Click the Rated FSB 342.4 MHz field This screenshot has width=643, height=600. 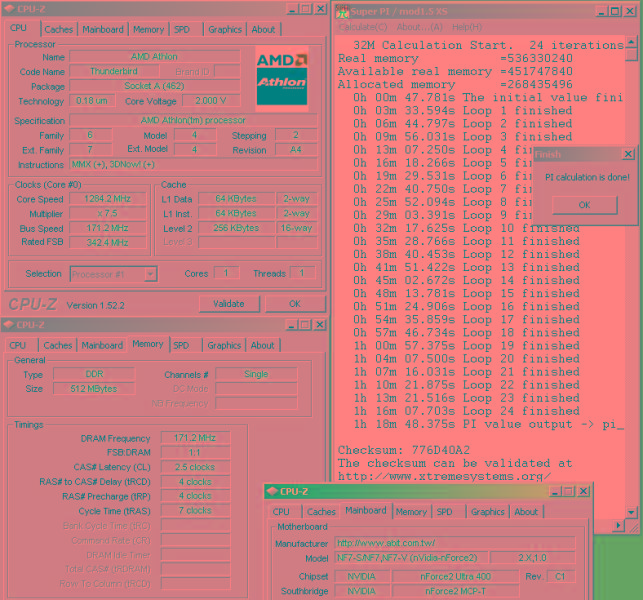(108, 242)
